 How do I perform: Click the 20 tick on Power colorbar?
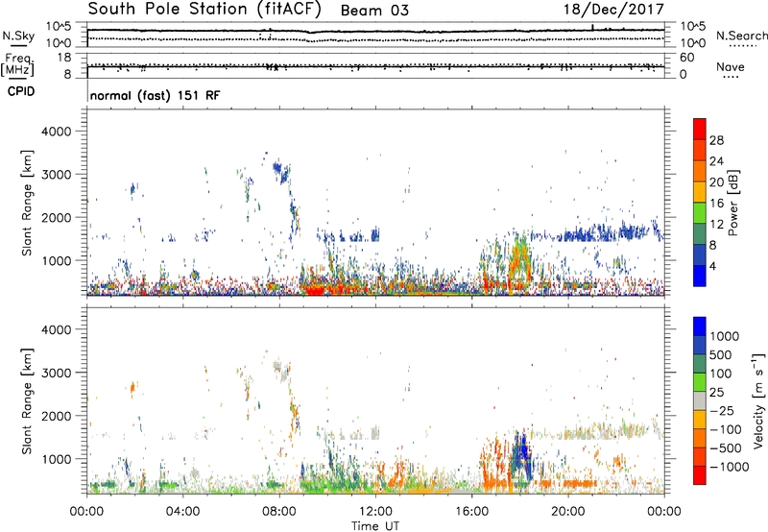pos(716,182)
